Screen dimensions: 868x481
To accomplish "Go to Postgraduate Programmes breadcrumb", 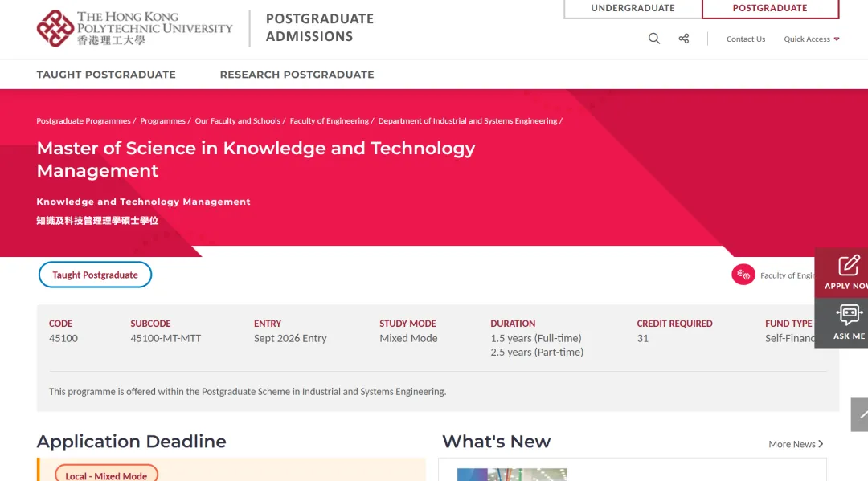I will pos(84,121).
